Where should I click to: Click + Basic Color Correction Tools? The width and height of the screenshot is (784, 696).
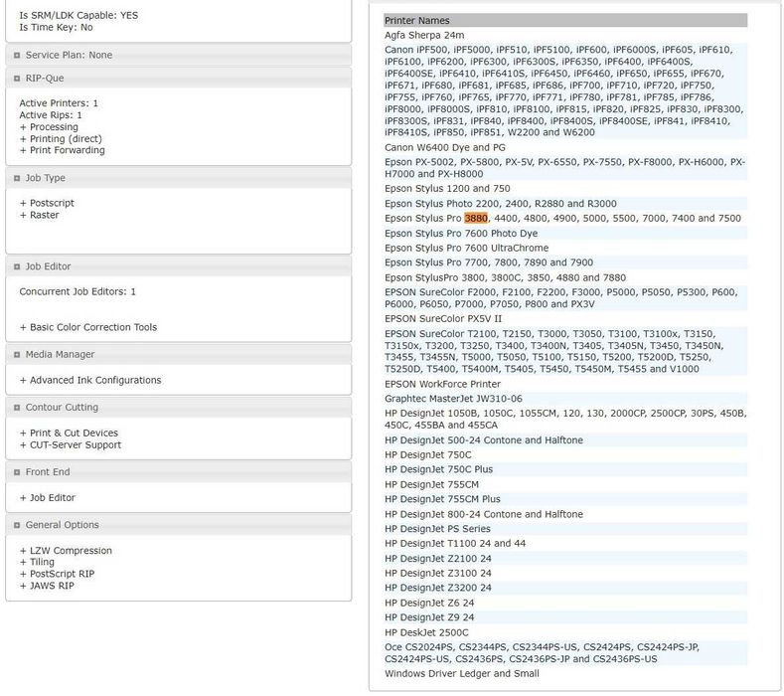pos(88,327)
